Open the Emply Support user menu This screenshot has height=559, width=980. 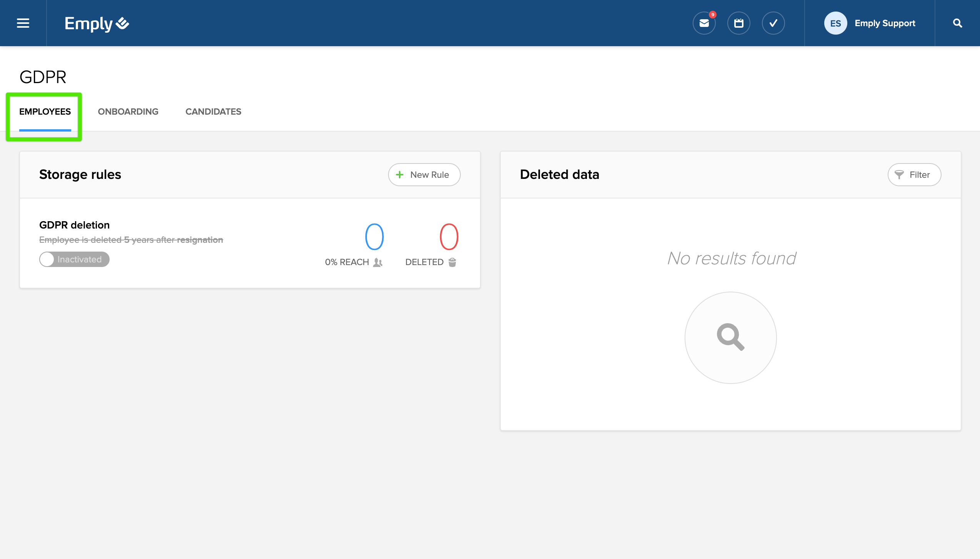[885, 23]
